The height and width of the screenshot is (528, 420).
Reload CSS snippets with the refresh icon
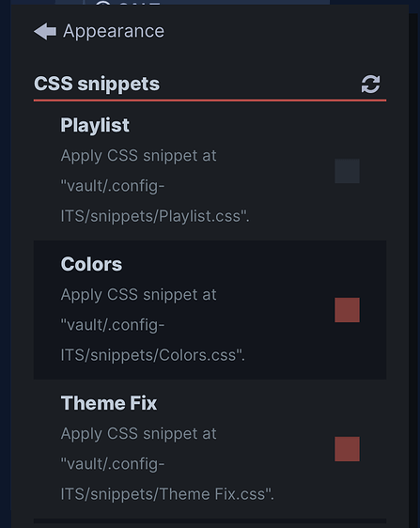pos(370,84)
